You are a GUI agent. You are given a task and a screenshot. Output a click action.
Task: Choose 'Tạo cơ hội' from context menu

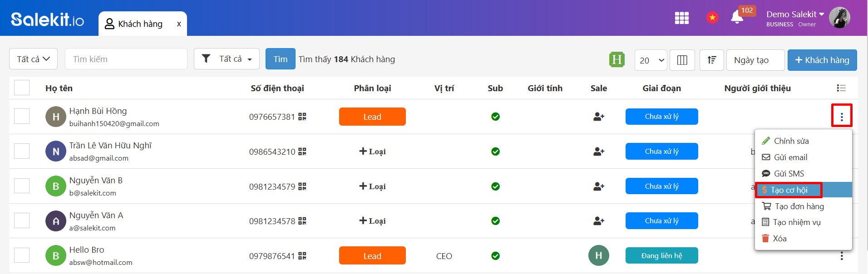pyautogui.click(x=789, y=190)
